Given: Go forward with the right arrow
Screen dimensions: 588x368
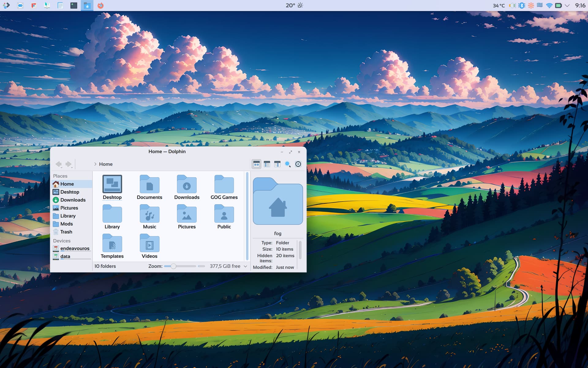Looking at the screenshot, I should click(69, 164).
